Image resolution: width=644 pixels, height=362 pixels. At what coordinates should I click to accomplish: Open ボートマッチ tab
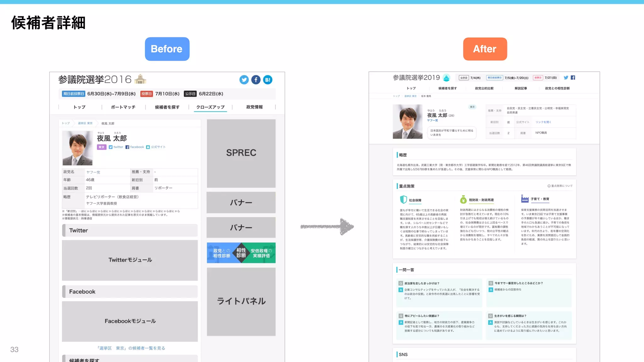point(123,107)
